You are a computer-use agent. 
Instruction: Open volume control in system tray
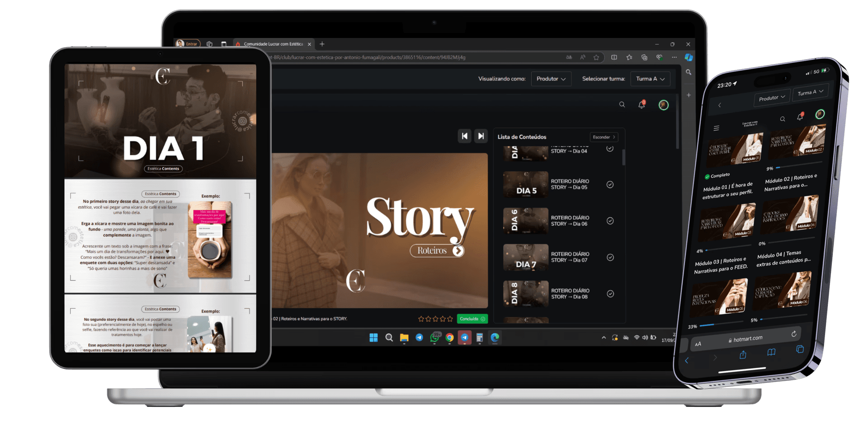(x=645, y=338)
